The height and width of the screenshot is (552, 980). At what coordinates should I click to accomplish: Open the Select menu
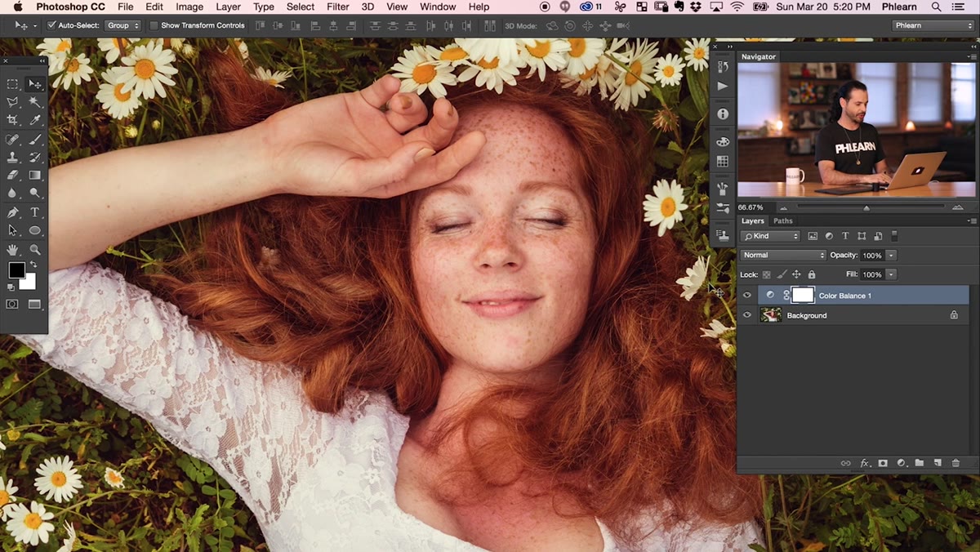(301, 7)
